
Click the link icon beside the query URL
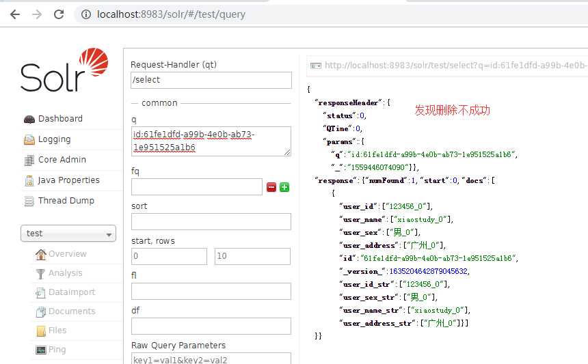click(316, 66)
